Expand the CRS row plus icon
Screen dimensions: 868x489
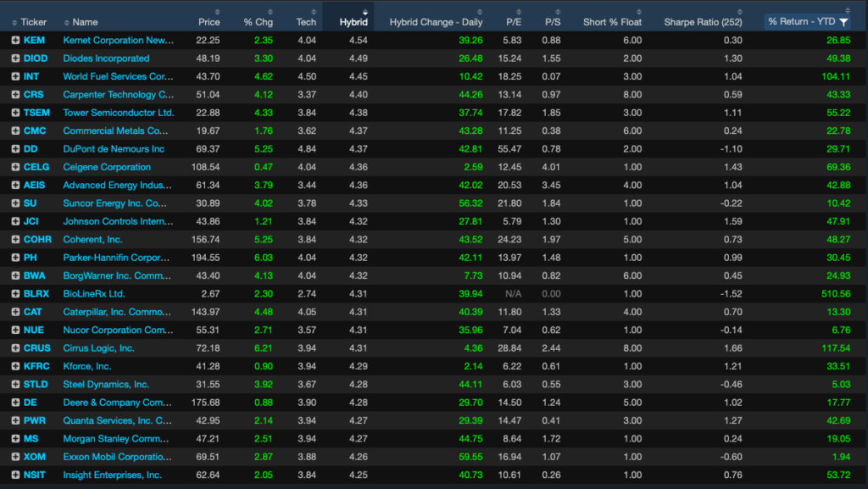tap(15, 95)
